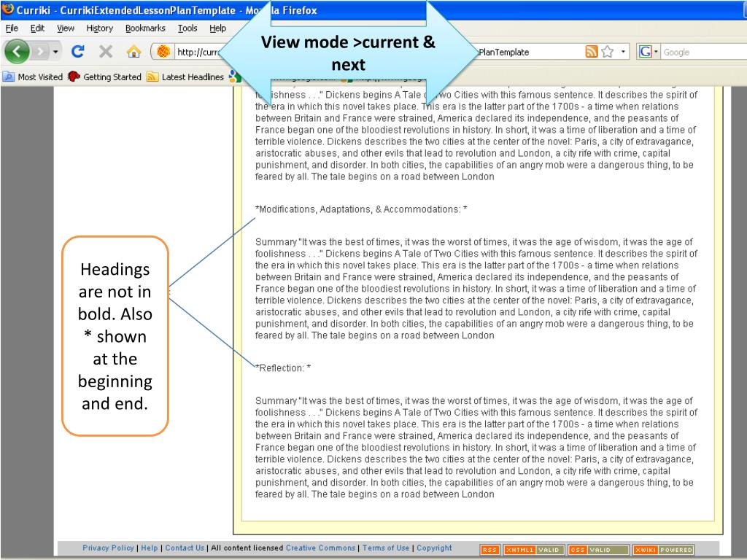Screen dimensions: 747x560
Task: Open the Getting Started bookmark
Action: (105, 77)
